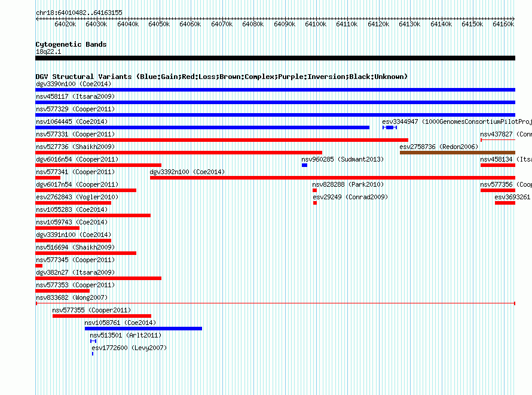
Task: Click the nsv1059743 (Coe2014) label
Action: click(x=72, y=222)
